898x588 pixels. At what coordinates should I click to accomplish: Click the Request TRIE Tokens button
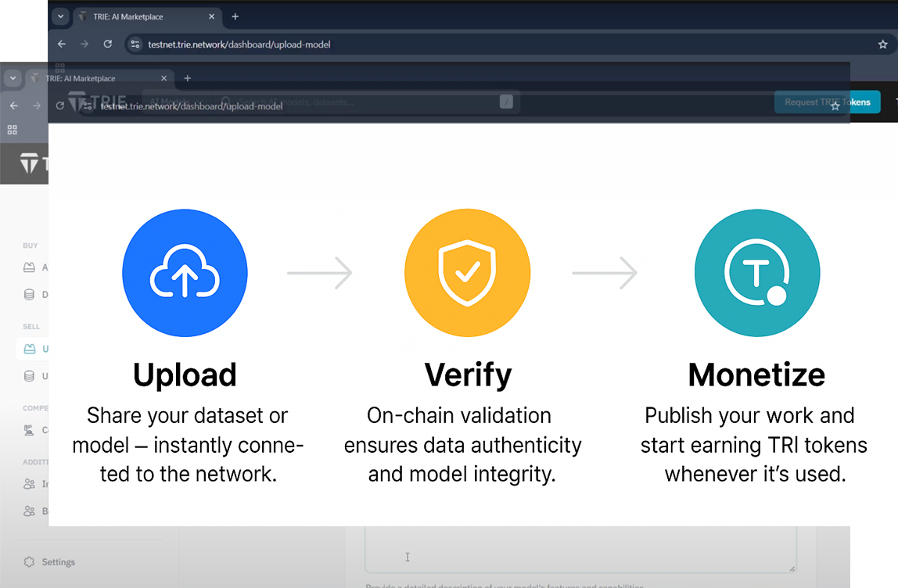coord(827,102)
